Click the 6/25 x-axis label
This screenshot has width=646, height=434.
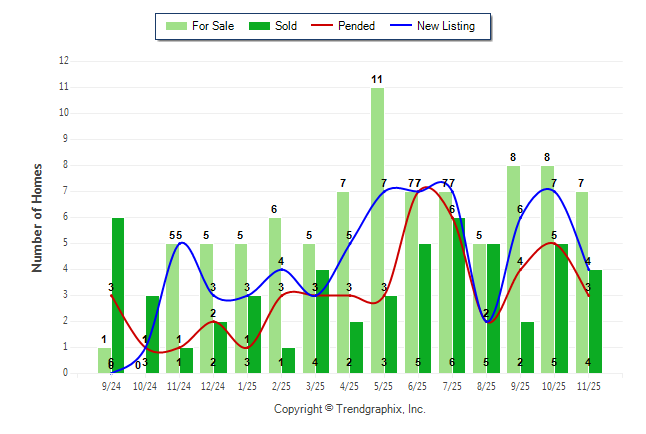(x=418, y=385)
